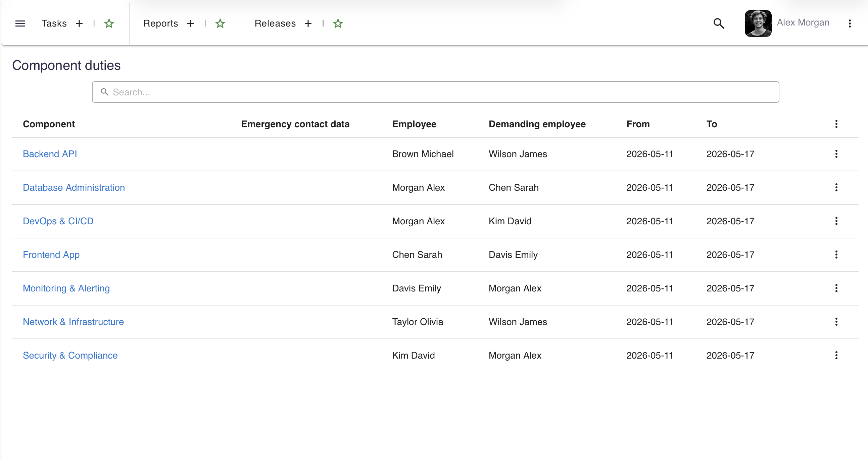The width and height of the screenshot is (868, 460).
Task: Open row actions for Monitoring & Alerting
Action: click(836, 288)
